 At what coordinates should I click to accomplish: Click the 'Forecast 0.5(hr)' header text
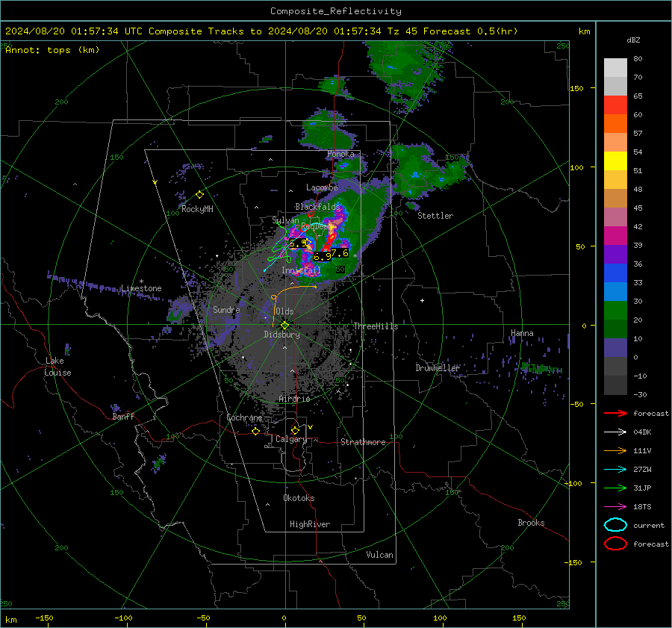(470, 31)
